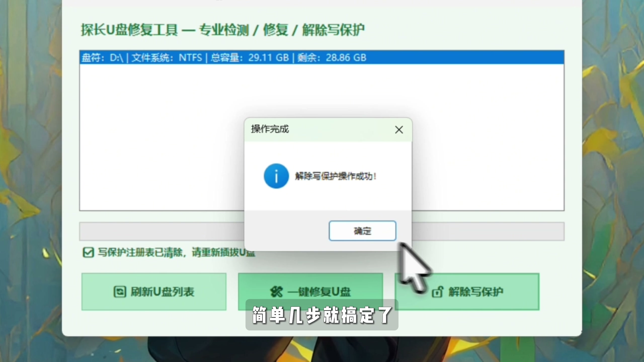Image resolution: width=644 pixels, height=362 pixels.
Task: Click the 一键修复U盘 button
Action: point(310,292)
